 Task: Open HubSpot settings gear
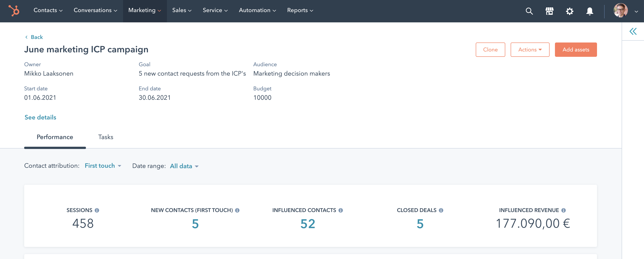(x=570, y=11)
